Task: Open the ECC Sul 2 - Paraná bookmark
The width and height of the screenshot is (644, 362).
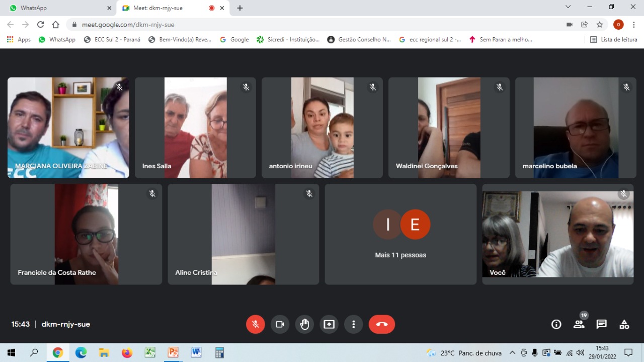Action: 112,39
